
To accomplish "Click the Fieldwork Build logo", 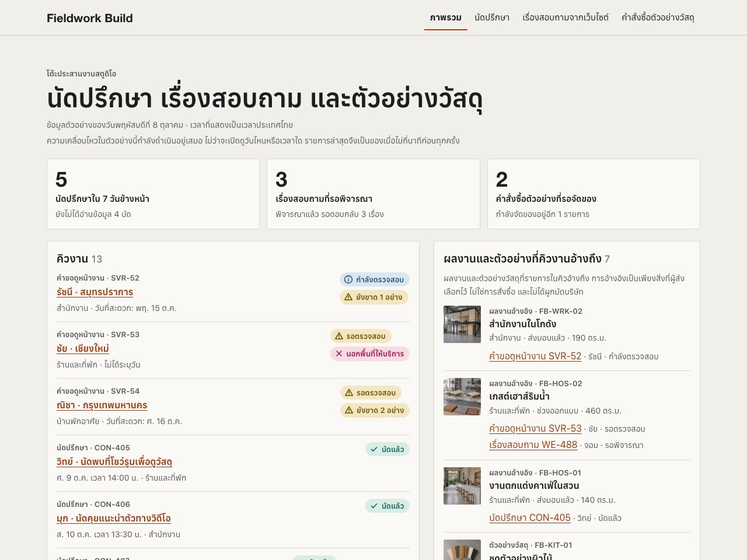I will pos(90,18).
